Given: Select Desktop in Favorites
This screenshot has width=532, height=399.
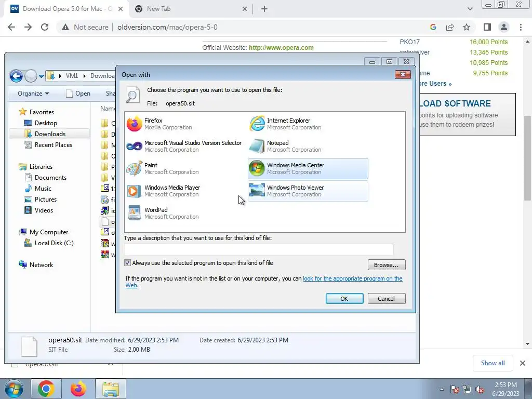Looking at the screenshot, I should pyautogui.click(x=46, y=123).
